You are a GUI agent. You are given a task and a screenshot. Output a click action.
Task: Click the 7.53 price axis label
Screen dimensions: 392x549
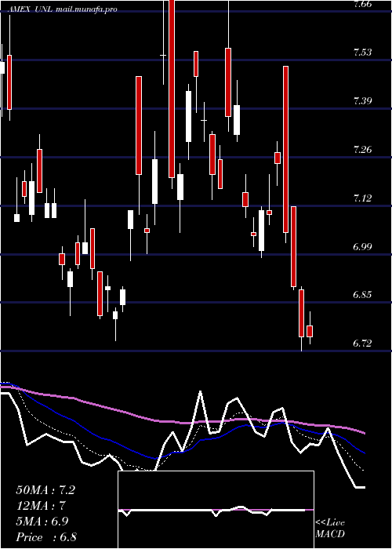point(362,53)
